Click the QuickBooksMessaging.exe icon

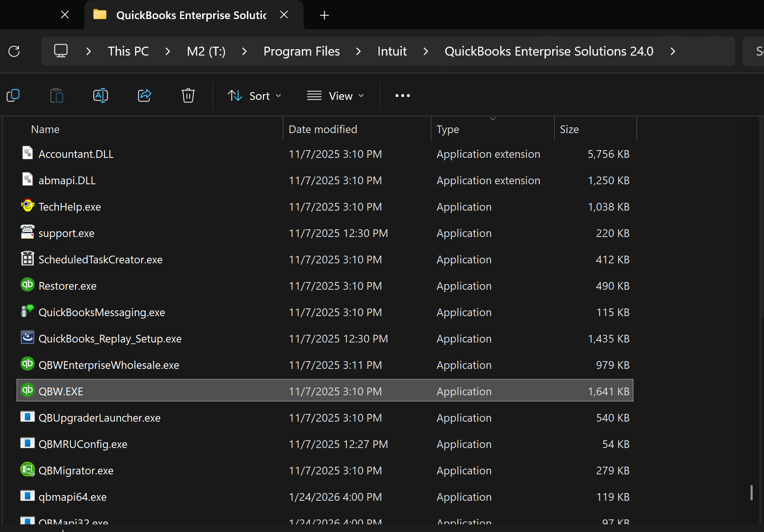pyautogui.click(x=28, y=311)
